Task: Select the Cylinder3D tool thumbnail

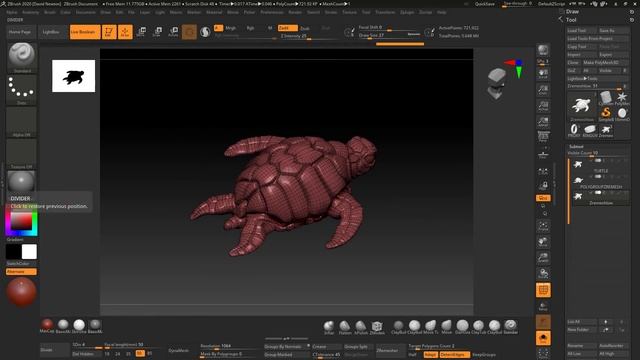Action: click(x=606, y=98)
